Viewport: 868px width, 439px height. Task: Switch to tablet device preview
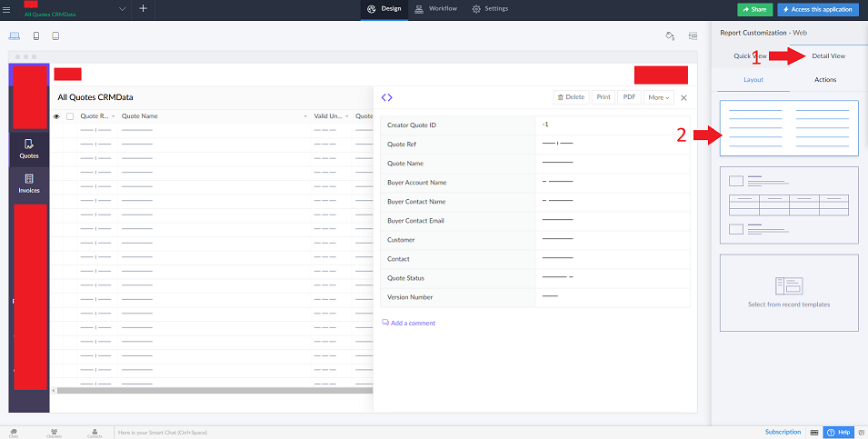(x=55, y=36)
